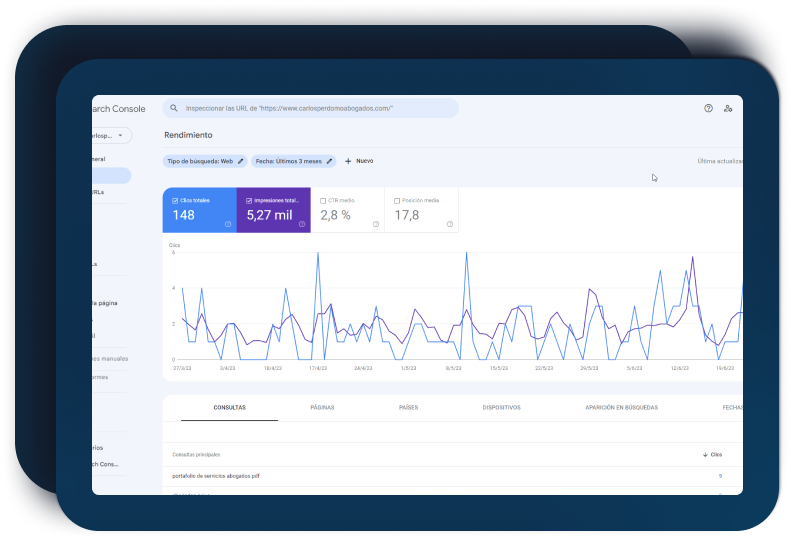Uncheck the Clics totales checkbox
791x540 pixels.
tap(175, 200)
